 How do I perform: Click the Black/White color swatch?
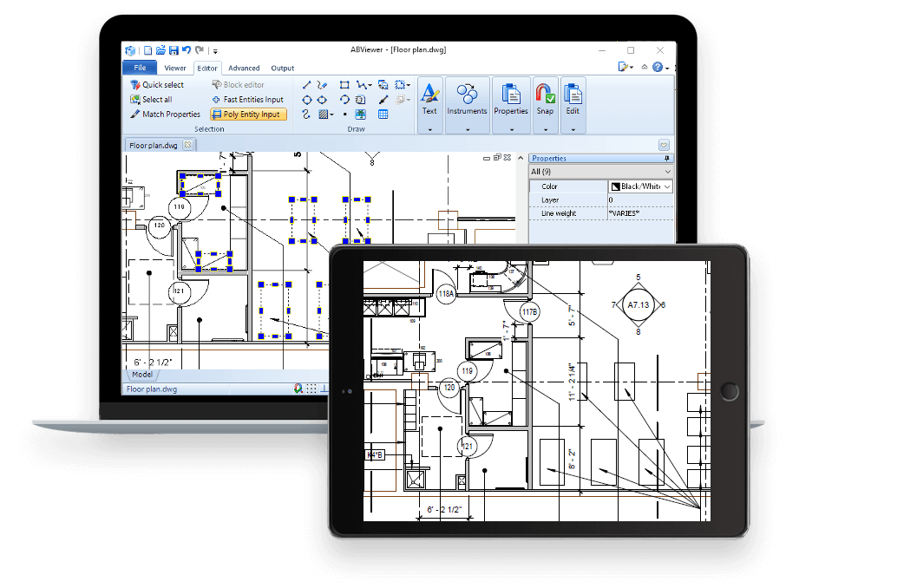tap(615, 186)
